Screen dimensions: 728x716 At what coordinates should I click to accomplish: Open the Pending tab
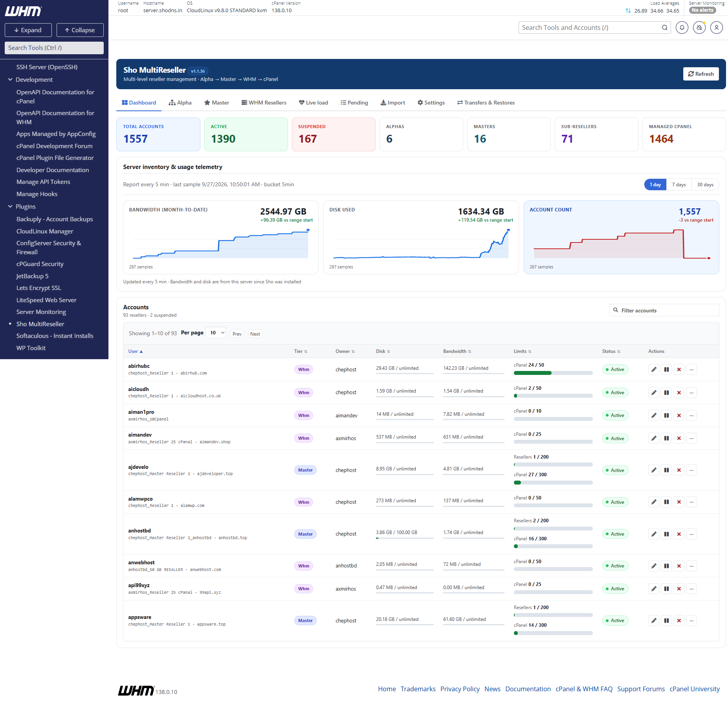(354, 103)
